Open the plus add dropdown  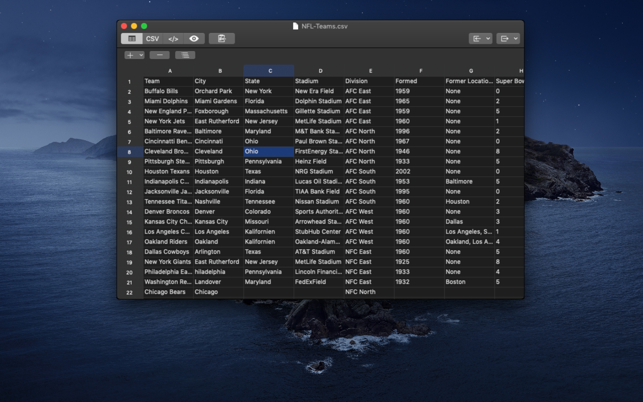[134, 55]
